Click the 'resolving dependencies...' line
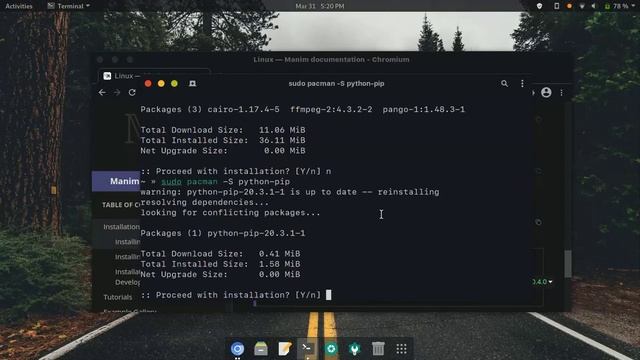 pyautogui.click(x=205, y=202)
